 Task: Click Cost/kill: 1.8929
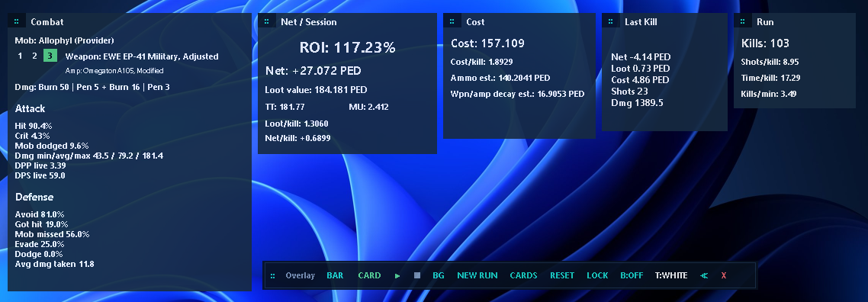pos(481,62)
